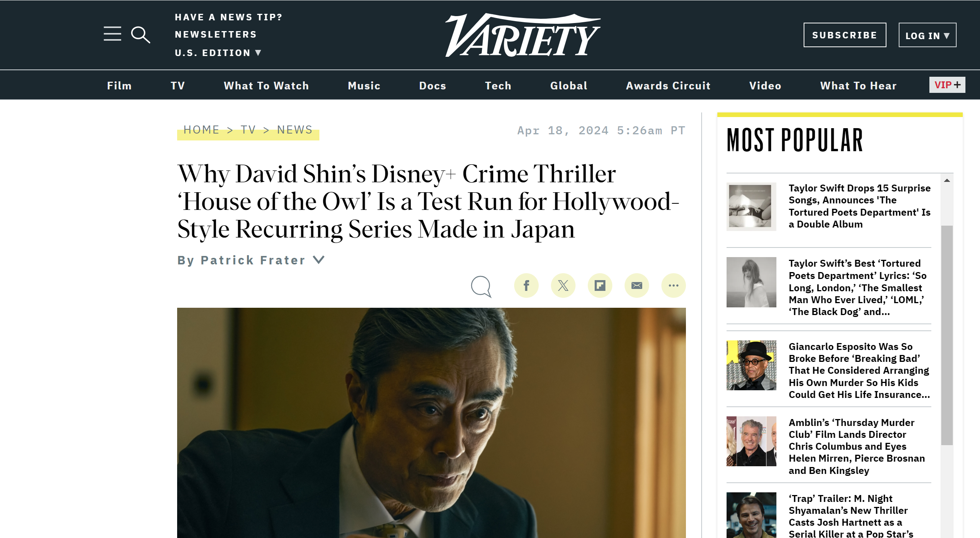Share the article by email icon
Image resolution: width=980 pixels, height=538 pixels.
(636, 286)
